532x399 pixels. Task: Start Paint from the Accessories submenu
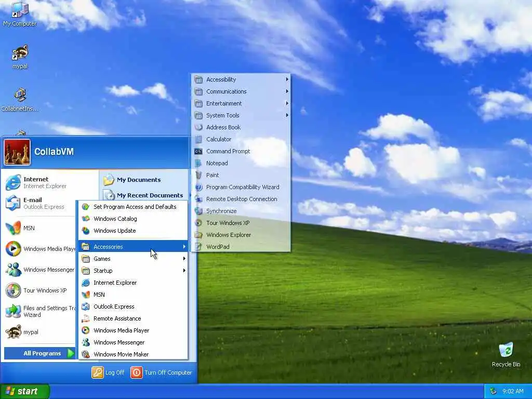(x=241, y=175)
